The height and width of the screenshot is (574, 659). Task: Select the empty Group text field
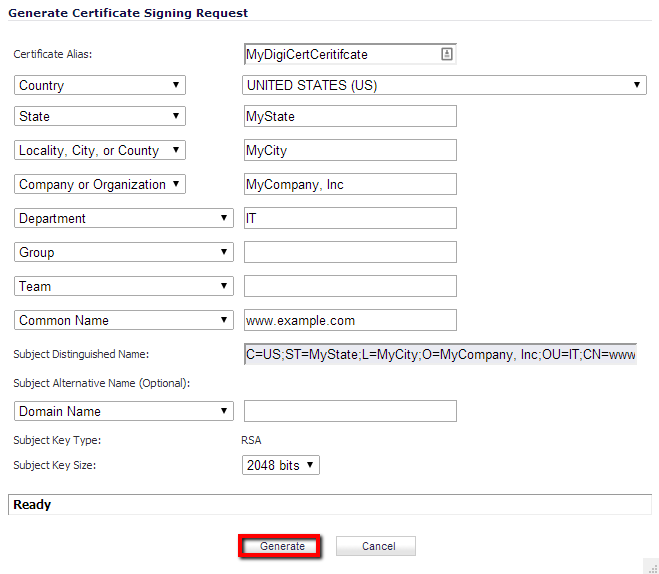point(350,253)
